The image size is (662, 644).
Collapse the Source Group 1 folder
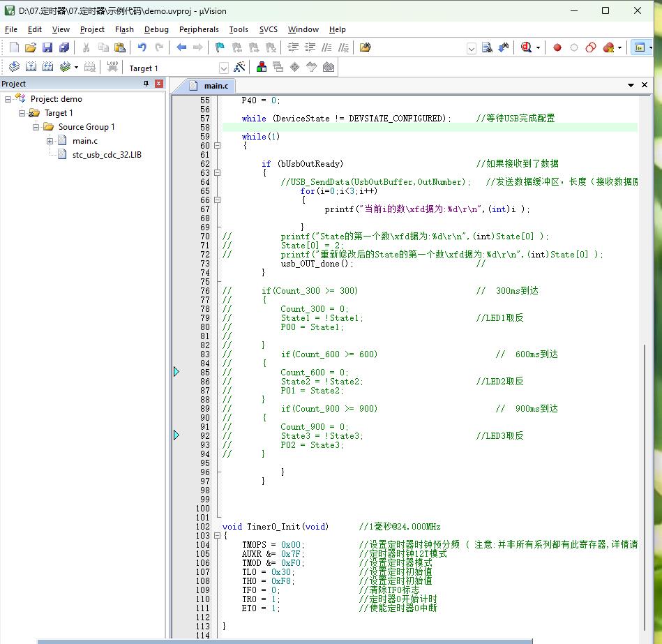pyautogui.click(x=36, y=127)
